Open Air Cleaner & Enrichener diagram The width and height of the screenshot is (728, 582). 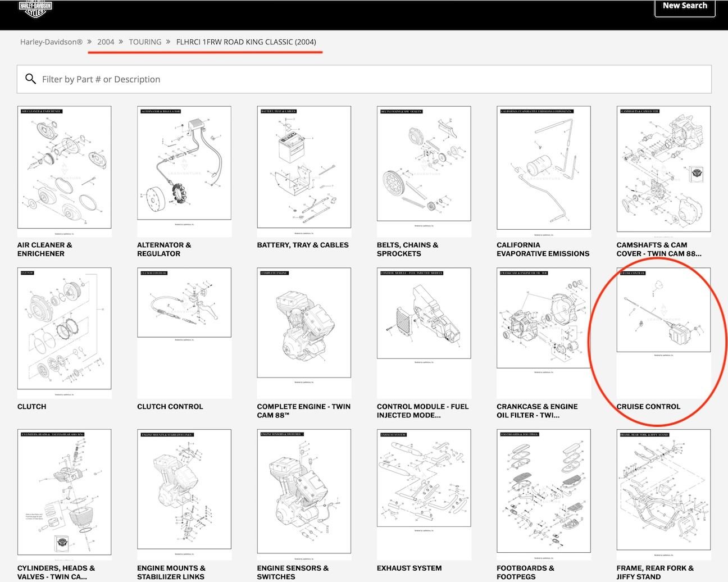64,167
